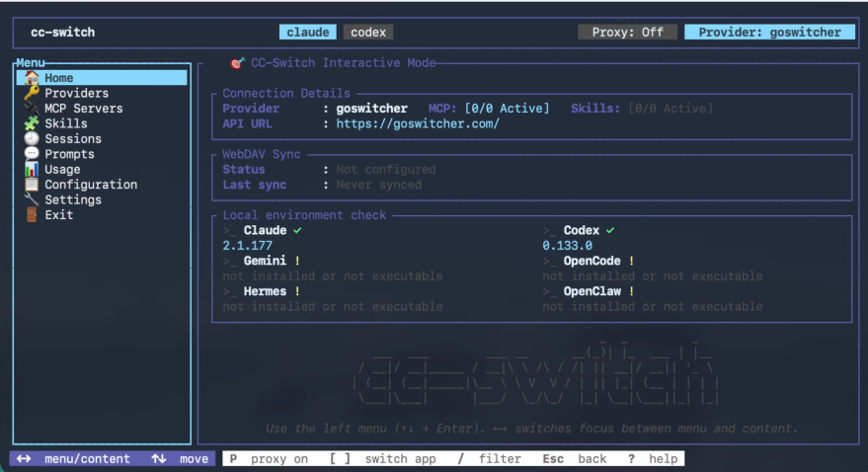This screenshot has height=472, width=868.
Task: Open the Usage menu entry
Action: click(102, 169)
